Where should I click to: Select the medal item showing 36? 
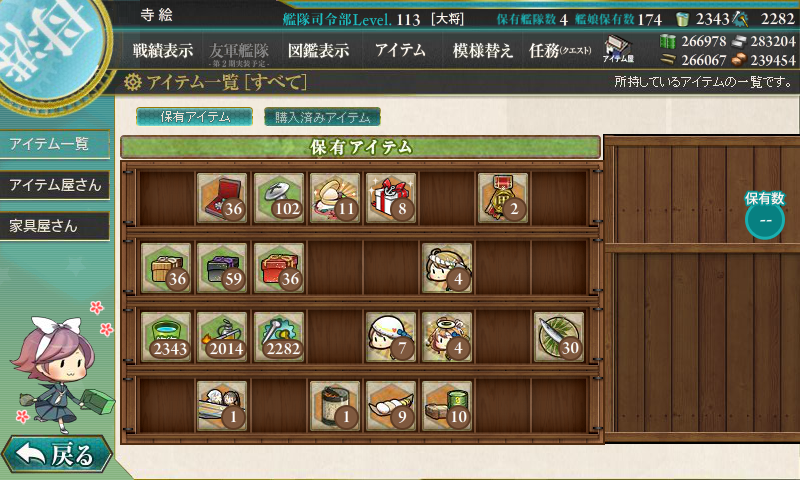coord(222,198)
